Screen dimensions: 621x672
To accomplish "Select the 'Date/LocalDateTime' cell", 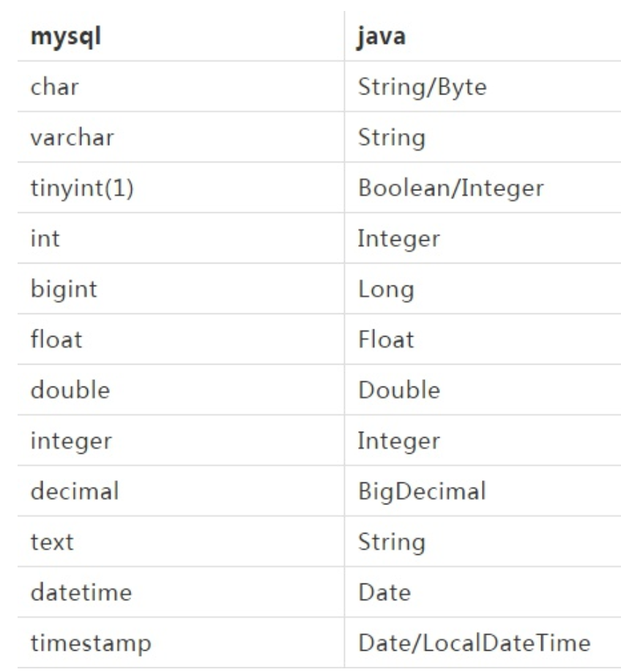I will pyautogui.click(x=474, y=643).
